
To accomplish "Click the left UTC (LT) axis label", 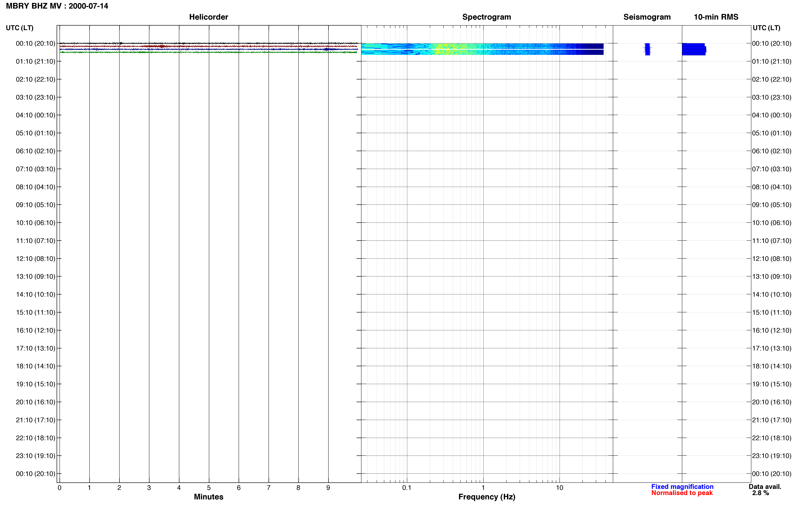I will click(x=19, y=28).
